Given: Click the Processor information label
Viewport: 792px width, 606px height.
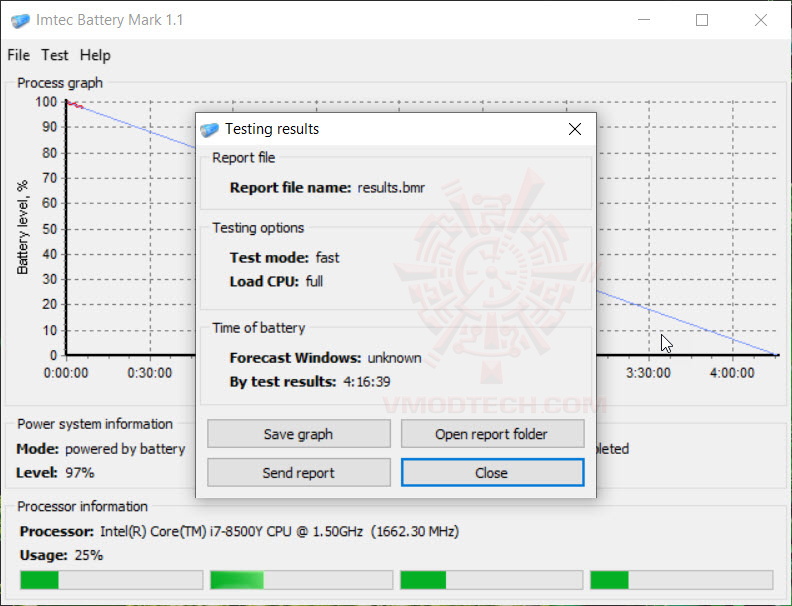Looking at the screenshot, I should [82, 507].
